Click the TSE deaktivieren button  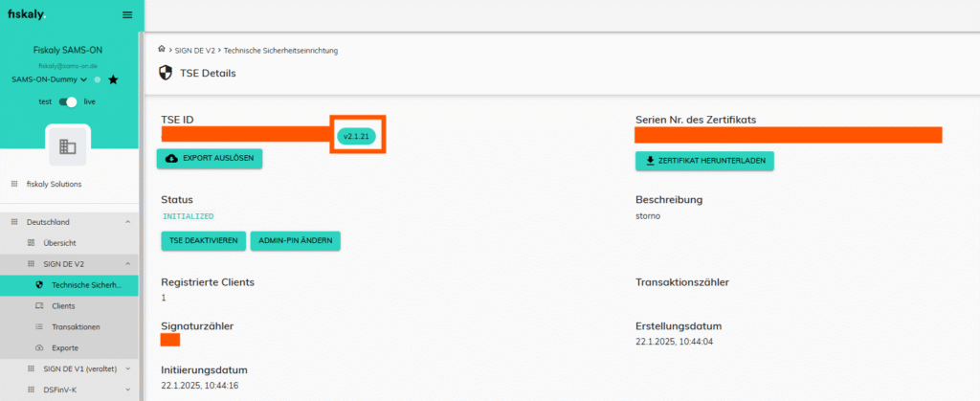202,241
